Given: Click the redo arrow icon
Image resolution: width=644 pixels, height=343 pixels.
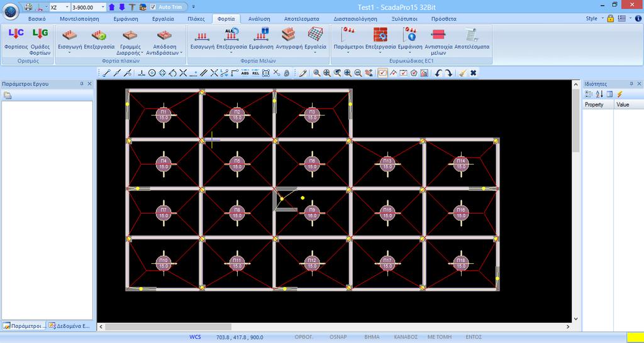Looking at the screenshot, I should (x=448, y=73).
